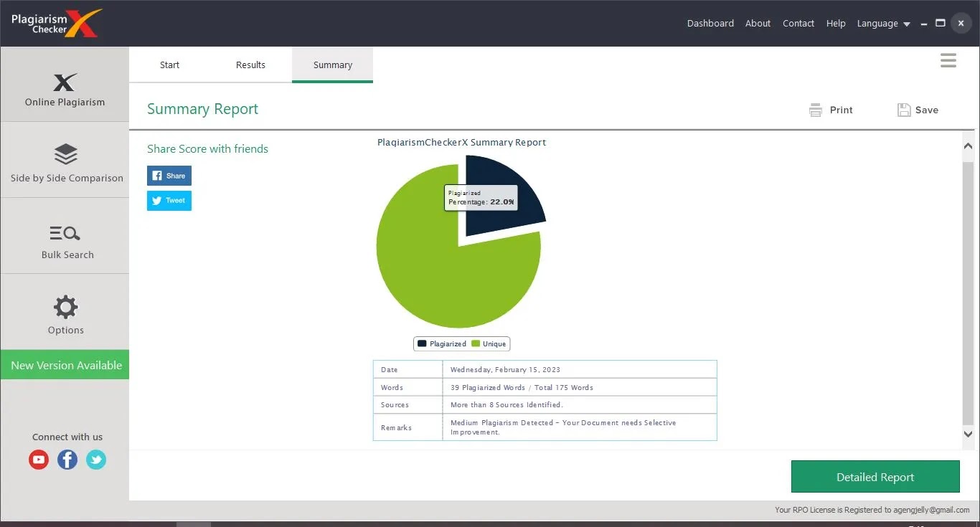This screenshot has width=980, height=527.
Task: Click the Sources row label
Action: pyautogui.click(x=395, y=404)
